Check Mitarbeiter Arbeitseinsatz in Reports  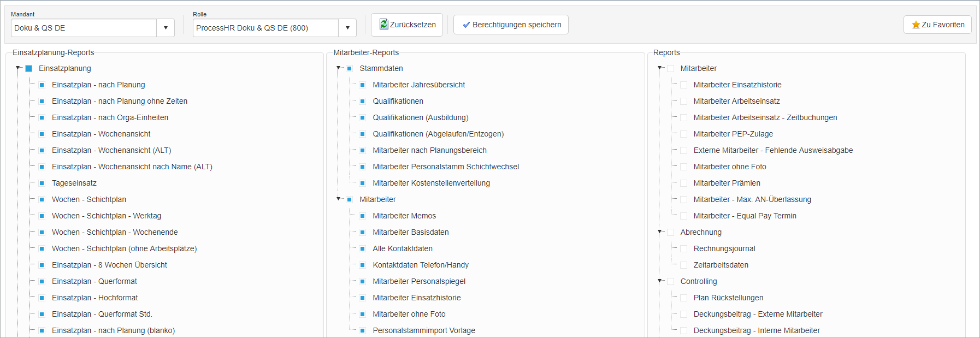[683, 101]
